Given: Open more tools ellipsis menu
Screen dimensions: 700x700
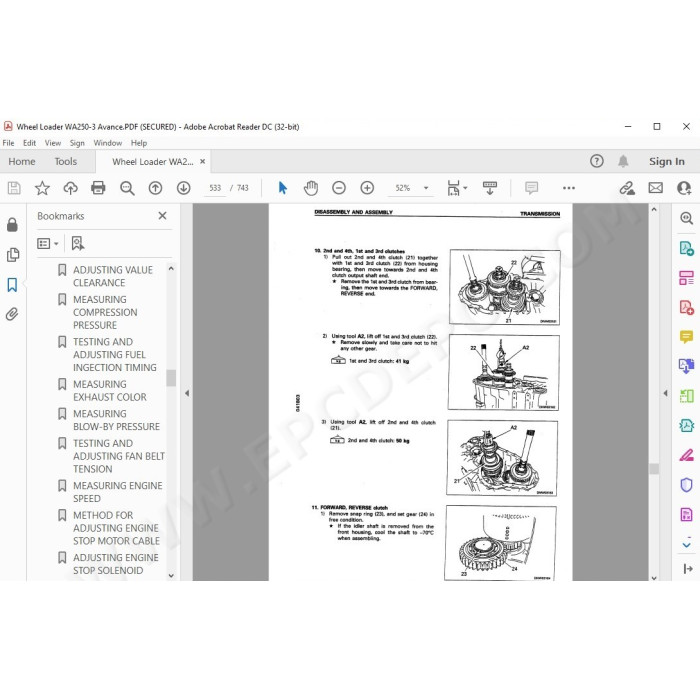Looking at the screenshot, I should [569, 188].
